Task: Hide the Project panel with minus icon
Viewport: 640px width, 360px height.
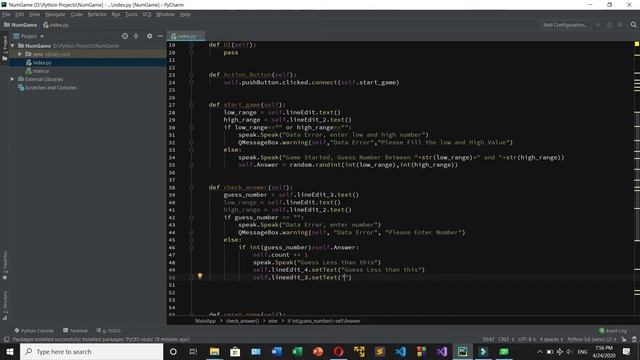Action: pos(160,36)
